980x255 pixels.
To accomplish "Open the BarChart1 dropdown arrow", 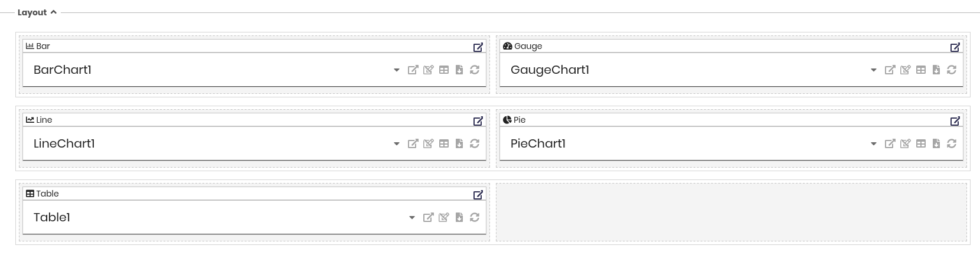I will coord(397,70).
